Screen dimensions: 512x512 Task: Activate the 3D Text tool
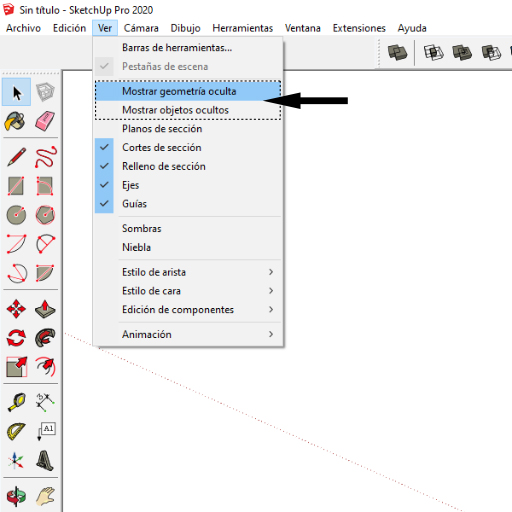[x=45, y=461]
